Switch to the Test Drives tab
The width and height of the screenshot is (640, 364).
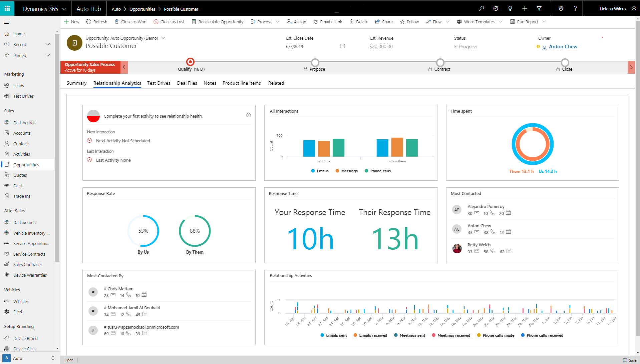(159, 83)
